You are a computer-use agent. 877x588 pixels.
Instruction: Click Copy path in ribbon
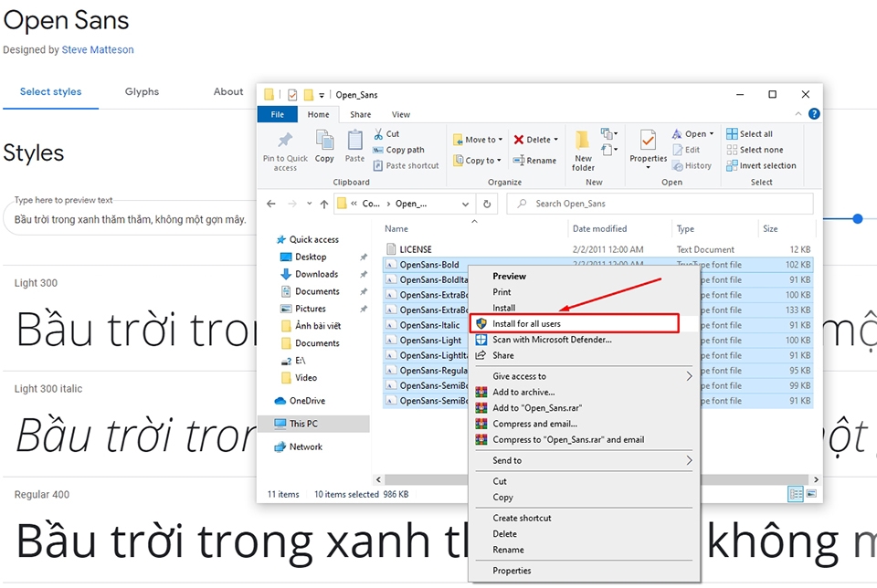tap(399, 150)
